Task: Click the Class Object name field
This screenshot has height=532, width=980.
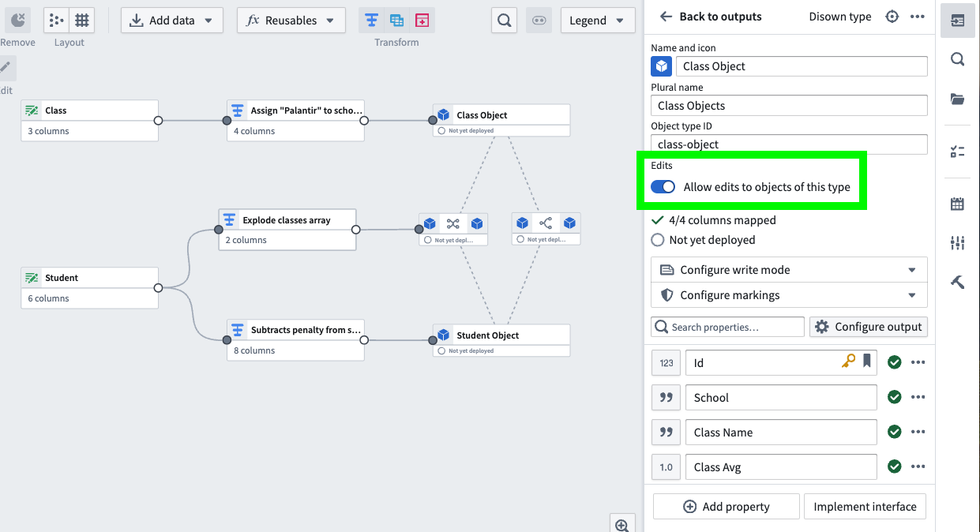Action: pos(802,66)
